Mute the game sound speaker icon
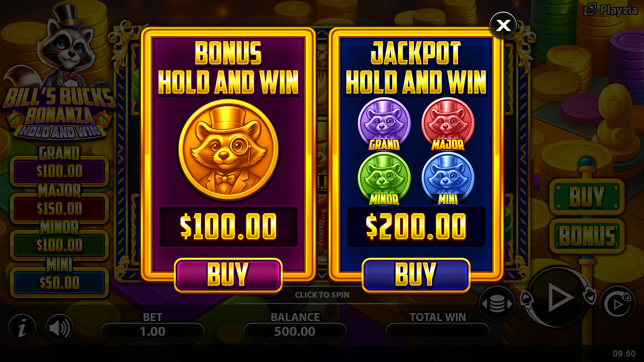Image resolution: width=644 pixels, height=362 pixels. click(x=60, y=328)
